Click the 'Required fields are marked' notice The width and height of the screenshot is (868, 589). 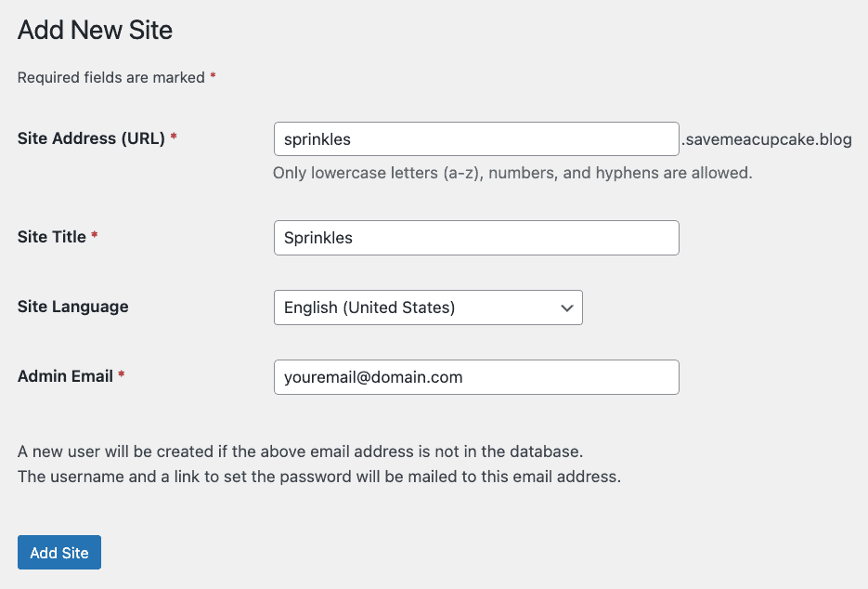(x=110, y=77)
